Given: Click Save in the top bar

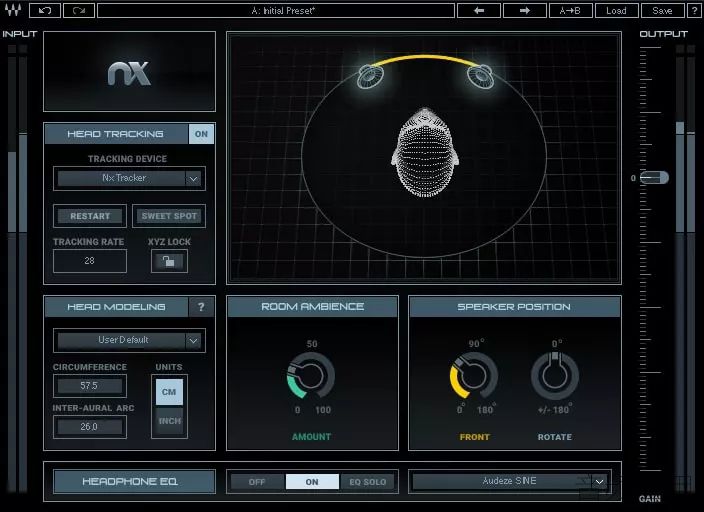Looking at the screenshot, I should click(x=662, y=10).
